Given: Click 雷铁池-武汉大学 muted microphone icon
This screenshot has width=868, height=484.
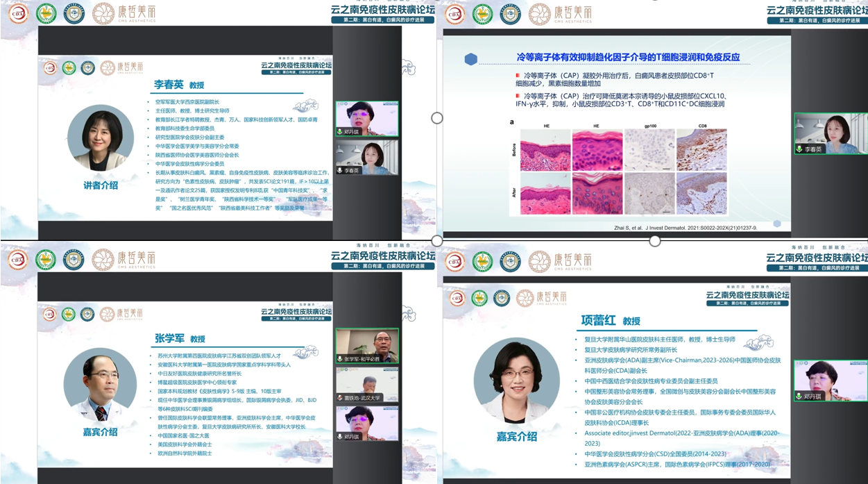Looking at the screenshot, I should (340, 398).
